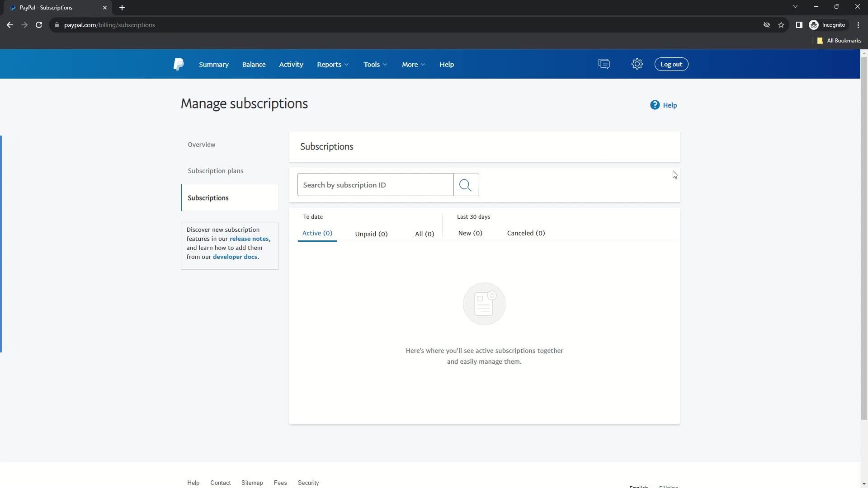Select Subscriptions in left sidebar

pyautogui.click(x=230, y=198)
